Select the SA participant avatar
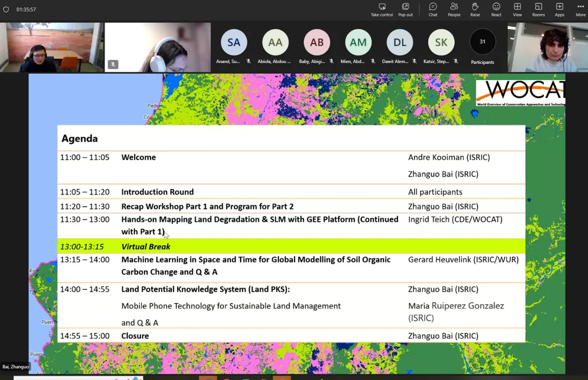This screenshot has height=380, width=588. (234, 43)
